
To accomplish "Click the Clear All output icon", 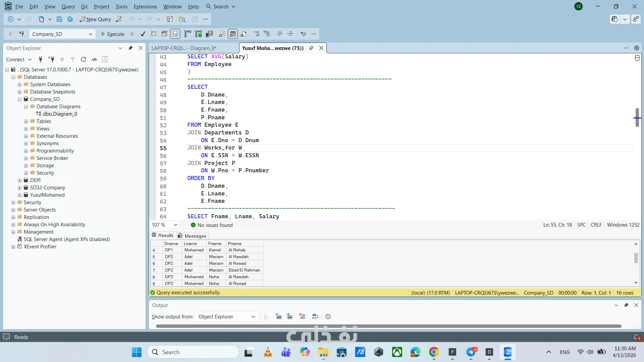I will pyautogui.click(x=302, y=316).
